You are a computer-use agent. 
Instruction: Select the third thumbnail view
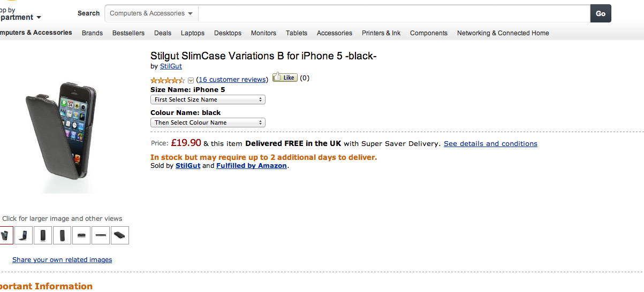43,235
